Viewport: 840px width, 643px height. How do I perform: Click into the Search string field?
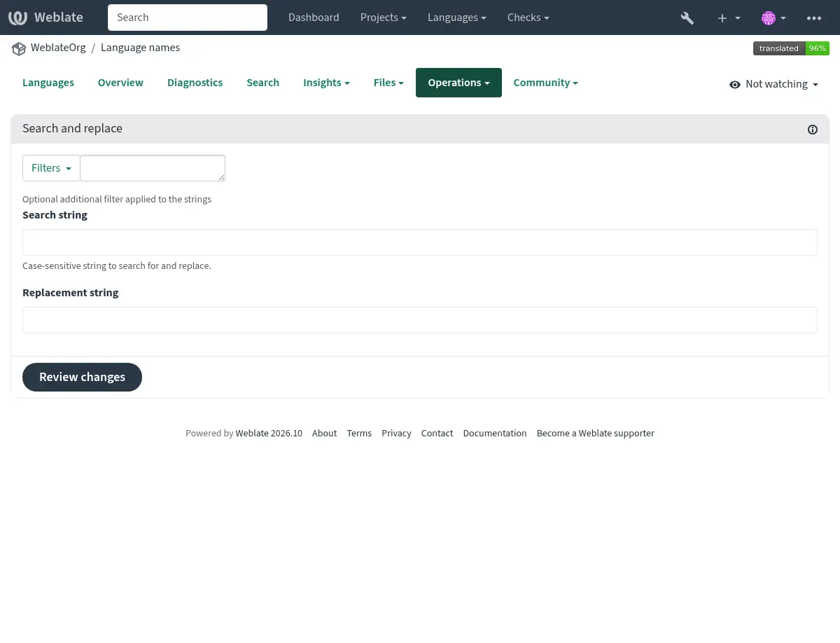pyautogui.click(x=420, y=242)
